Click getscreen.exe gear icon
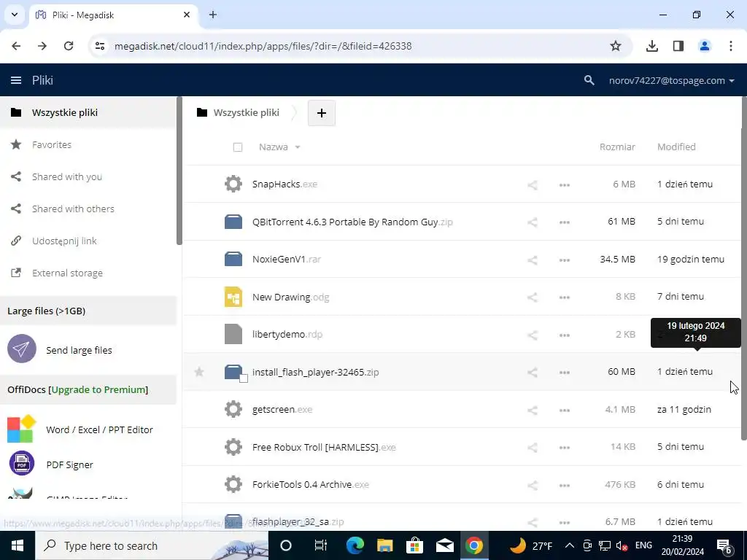The image size is (747, 560). click(x=233, y=409)
